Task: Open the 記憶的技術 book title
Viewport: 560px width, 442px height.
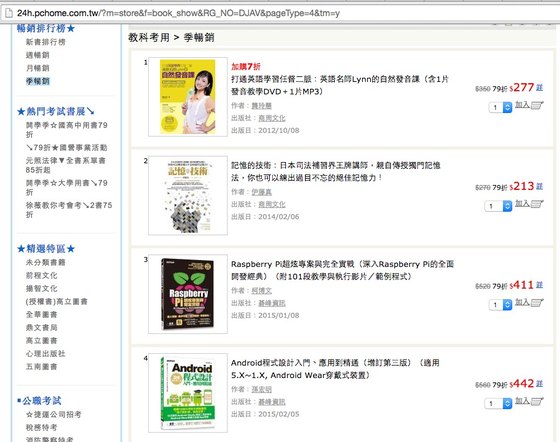Action: 336,171
